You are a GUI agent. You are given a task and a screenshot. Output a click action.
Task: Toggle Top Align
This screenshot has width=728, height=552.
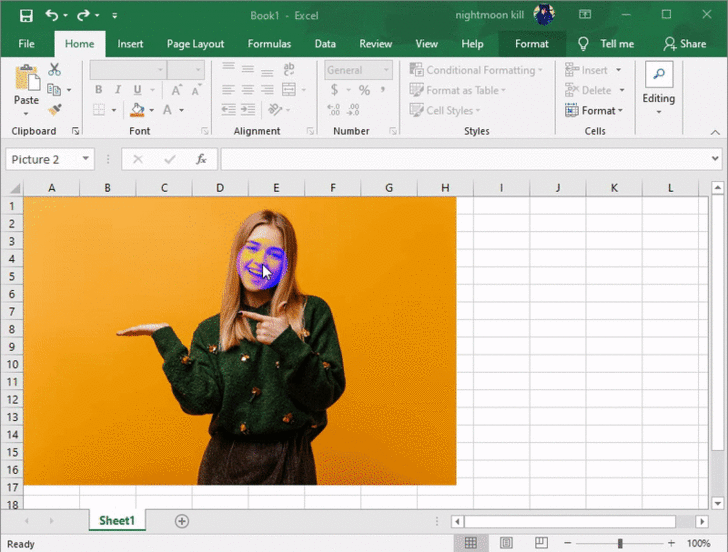[x=228, y=68]
